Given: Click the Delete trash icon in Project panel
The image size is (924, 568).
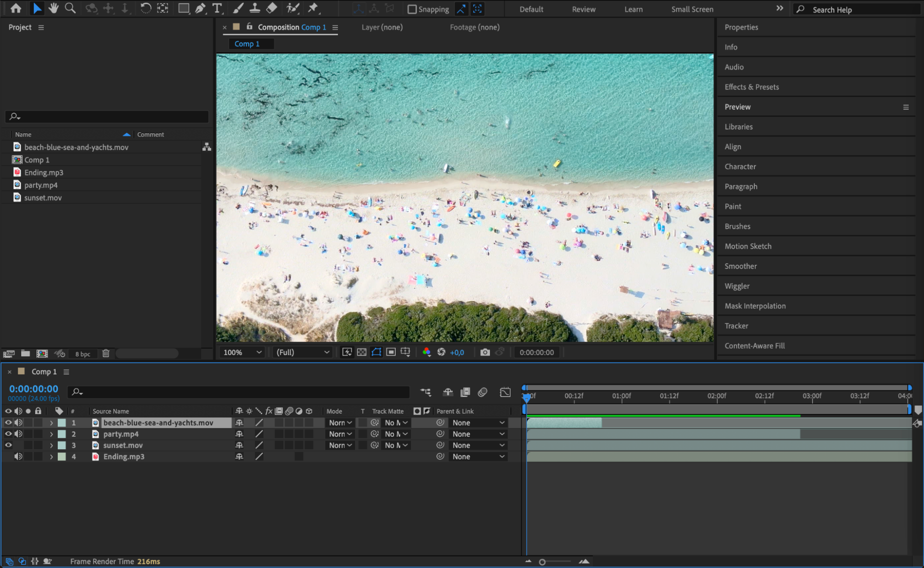Looking at the screenshot, I should (x=106, y=354).
